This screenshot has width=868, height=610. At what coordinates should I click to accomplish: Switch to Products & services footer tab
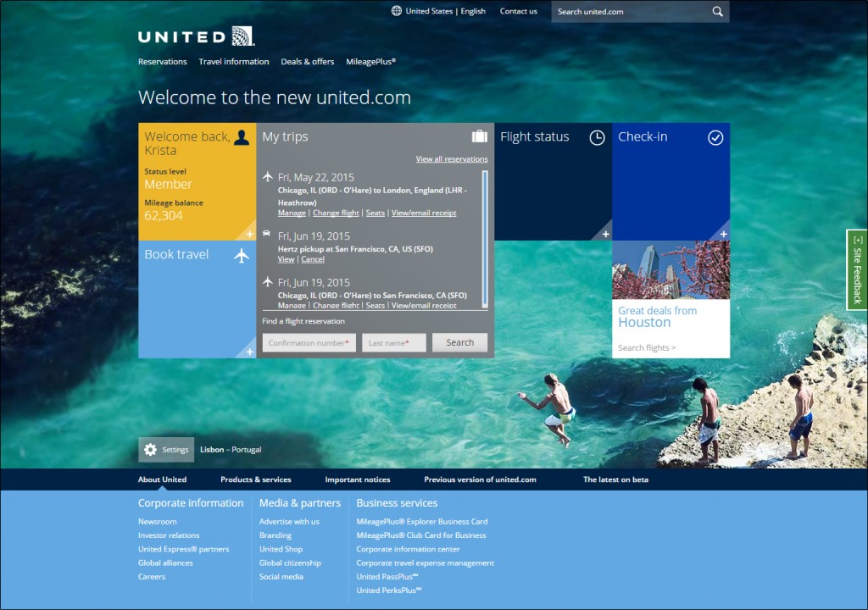point(255,480)
